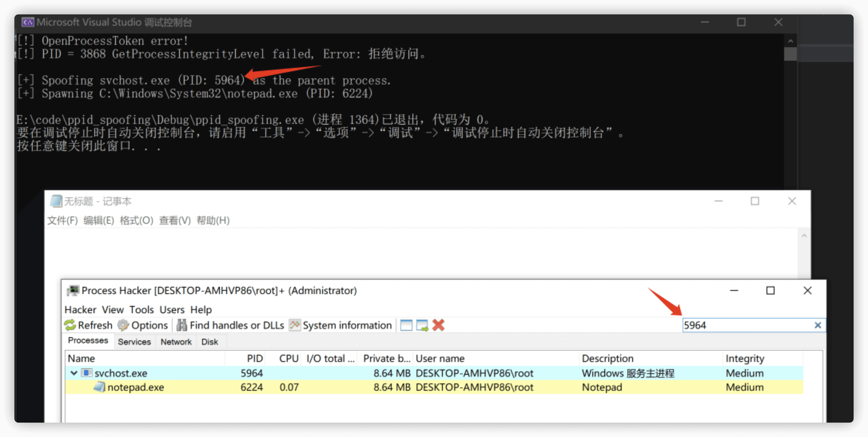Collapse the svchost.exe tree node
Image resolution: width=868 pixels, height=437 pixels.
click(74, 373)
